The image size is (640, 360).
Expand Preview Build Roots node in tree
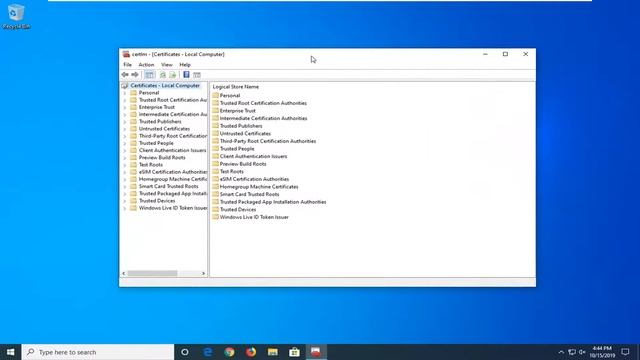tap(125, 158)
